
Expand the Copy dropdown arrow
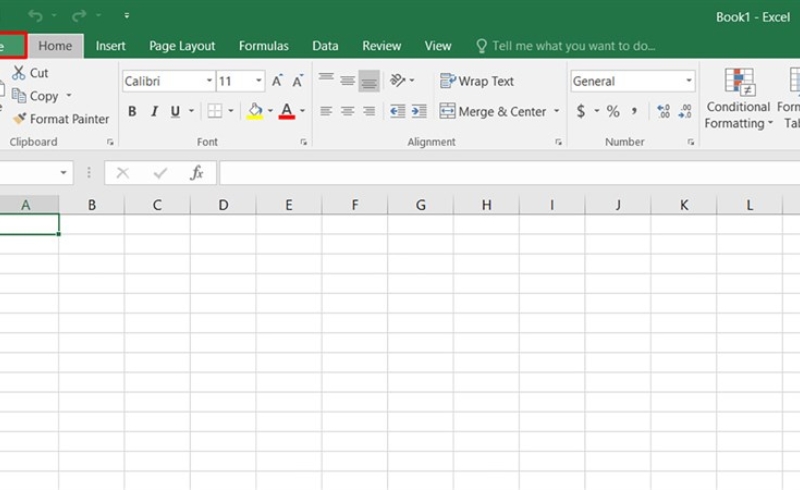click(69, 95)
